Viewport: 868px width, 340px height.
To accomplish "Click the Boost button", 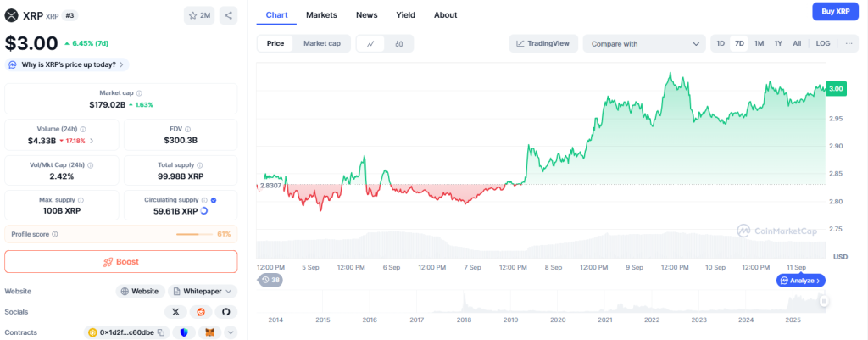I will tap(120, 261).
